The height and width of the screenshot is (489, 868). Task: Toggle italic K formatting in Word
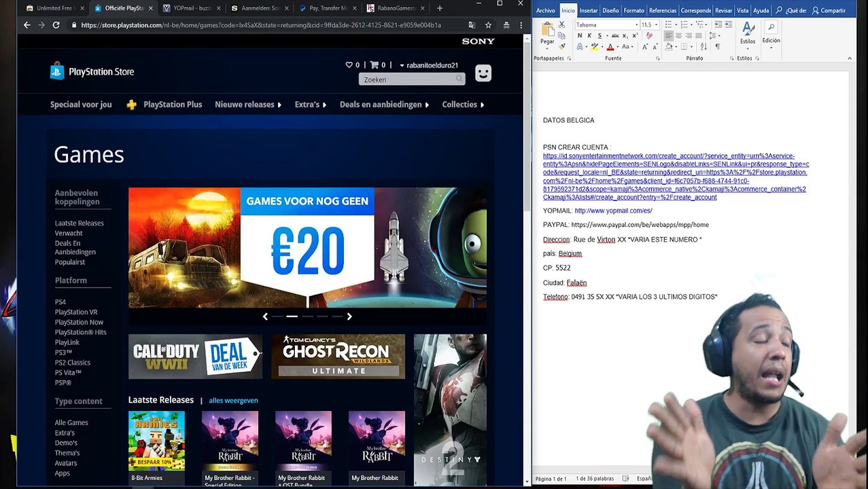click(x=589, y=35)
